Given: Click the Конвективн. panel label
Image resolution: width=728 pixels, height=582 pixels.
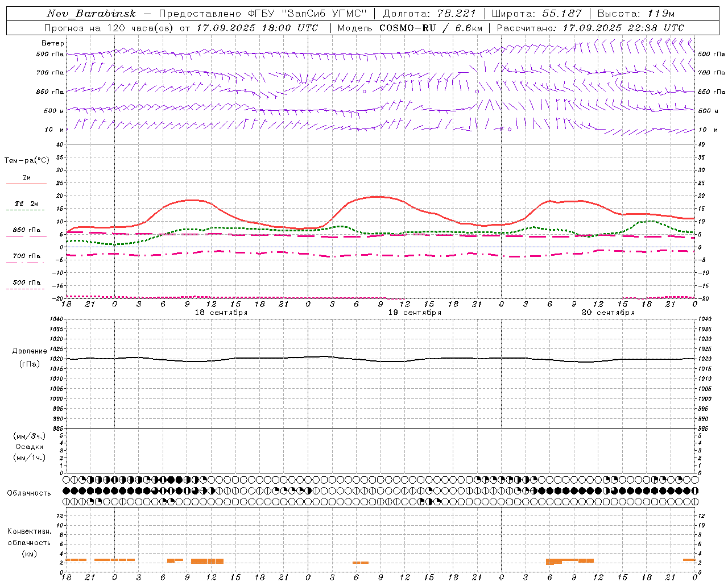Looking at the screenshot, I should pos(29,531).
